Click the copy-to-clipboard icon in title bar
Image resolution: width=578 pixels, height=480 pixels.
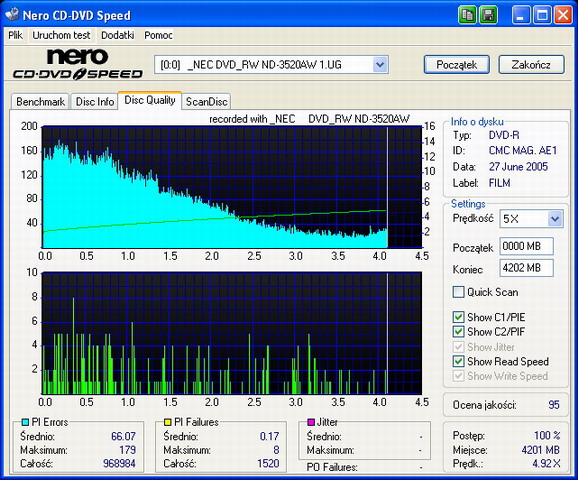(467, 15)
